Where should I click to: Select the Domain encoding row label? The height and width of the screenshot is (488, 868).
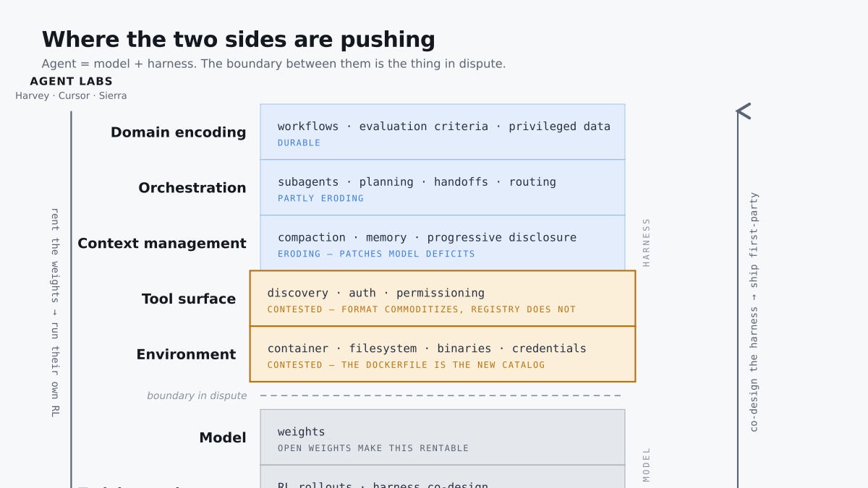point(178,132)
